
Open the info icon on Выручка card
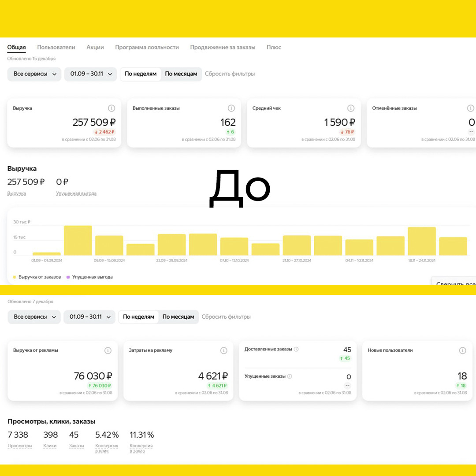tap(112, 108)
